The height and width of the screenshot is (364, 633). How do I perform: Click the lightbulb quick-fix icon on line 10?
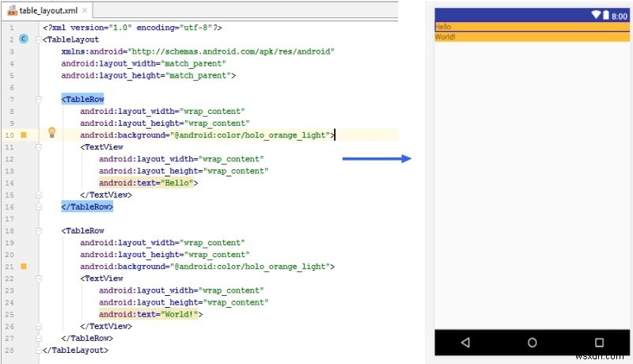click(x=52, y=133)
